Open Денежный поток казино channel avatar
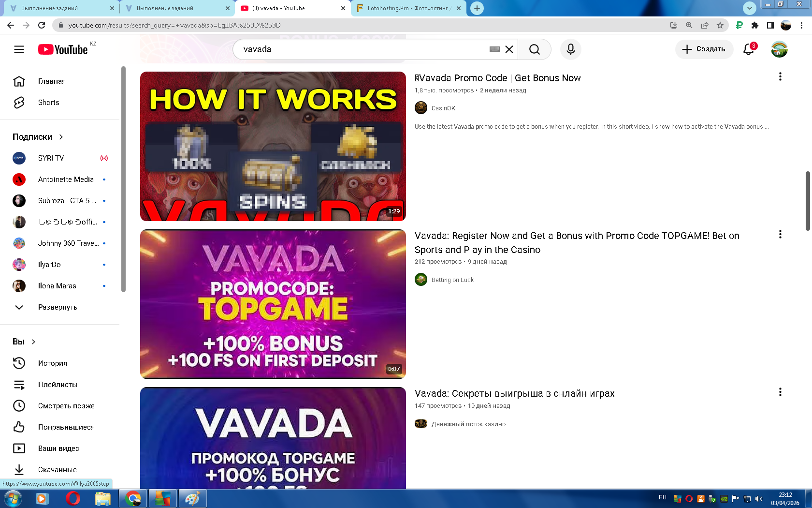This screenshot has width=812, height=508. [421, 424]
